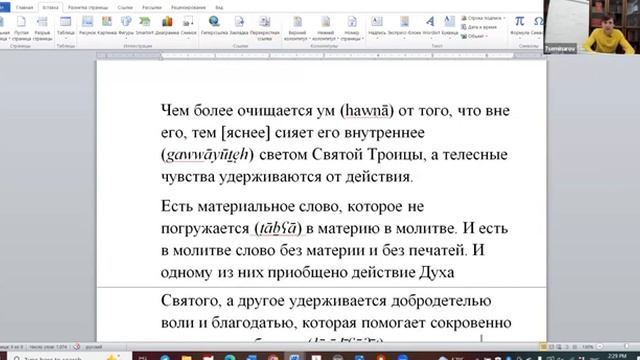Image resolution: width=640 pixels, height=360 pixels.
Task: Insert a Signature Line (Строка подписи)
Action: point(483,18)
